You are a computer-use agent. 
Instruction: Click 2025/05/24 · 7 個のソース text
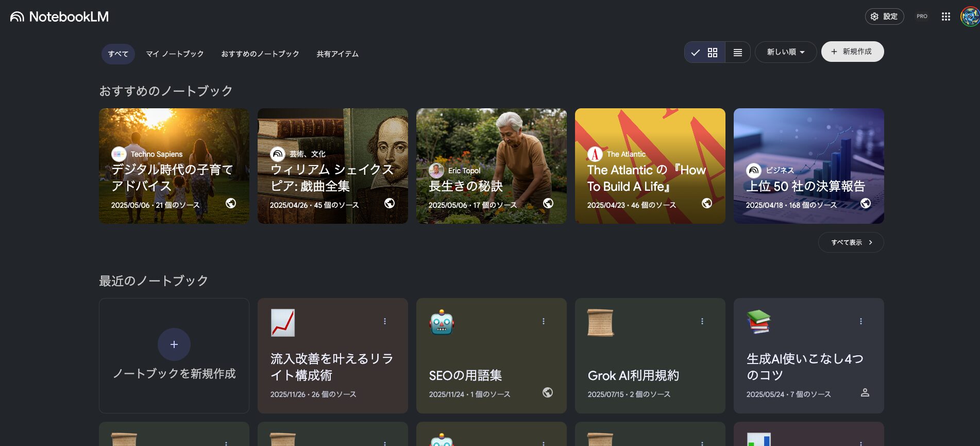(789, 394)
